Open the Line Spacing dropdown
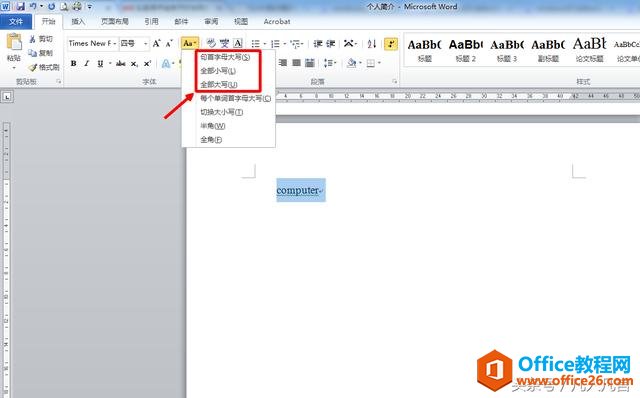The width and height of the screenshot is (640, 398). [x=330, y=63]
